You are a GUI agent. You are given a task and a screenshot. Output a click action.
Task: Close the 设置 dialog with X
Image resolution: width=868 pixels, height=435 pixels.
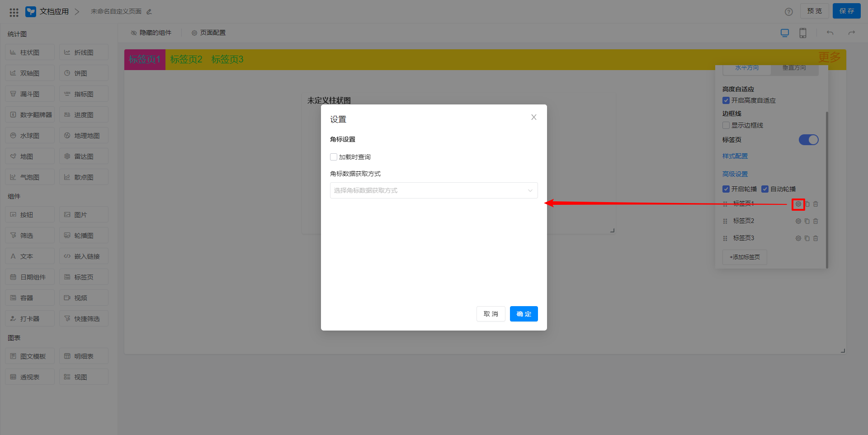[x=533, y=117]
